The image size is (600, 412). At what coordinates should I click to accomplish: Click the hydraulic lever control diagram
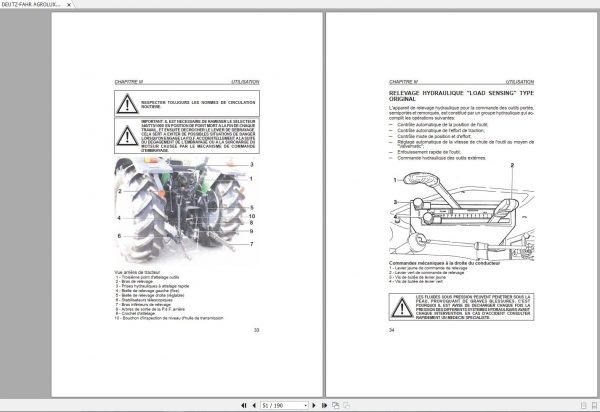tap(461, 212)
